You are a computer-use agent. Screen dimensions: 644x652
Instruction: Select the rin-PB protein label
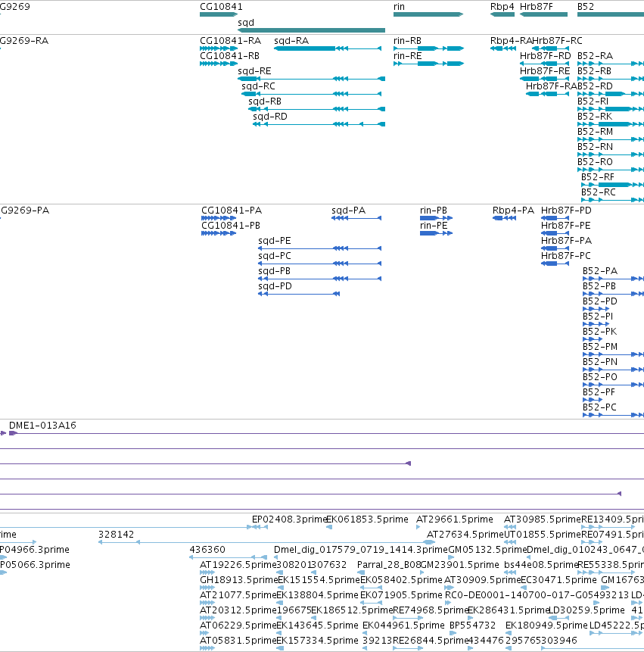[434, 211]
